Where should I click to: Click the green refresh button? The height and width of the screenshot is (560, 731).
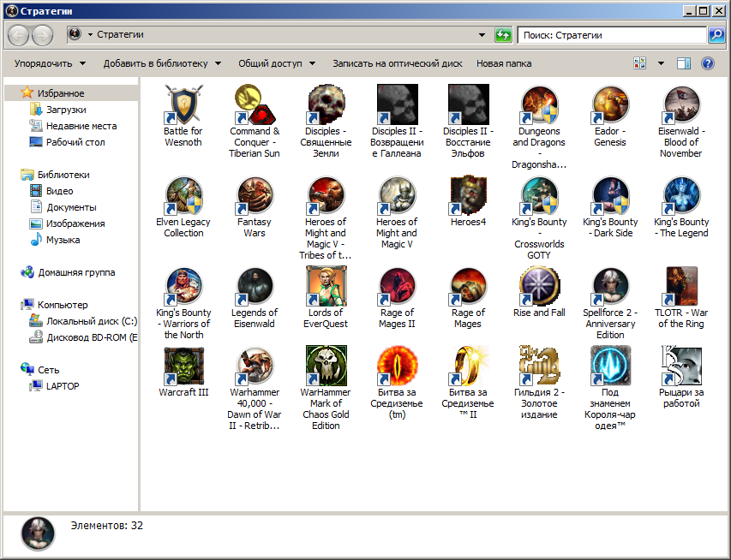point(503,35)
